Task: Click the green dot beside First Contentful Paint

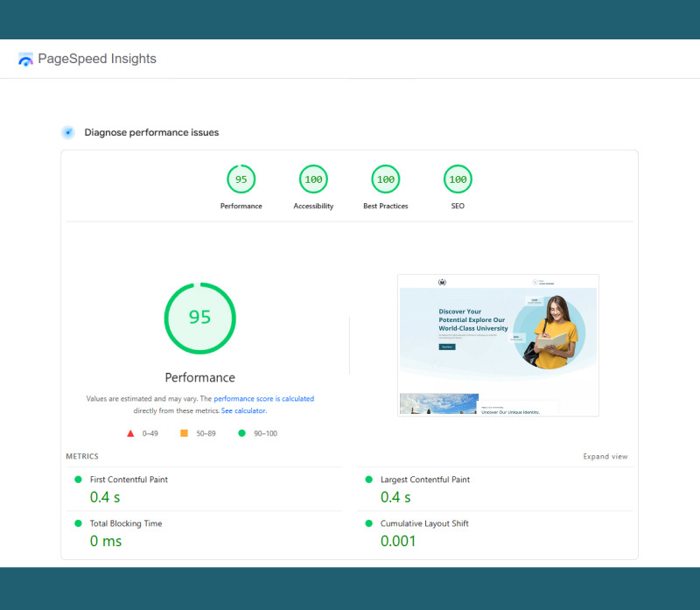Action: (x=79, y=480)
